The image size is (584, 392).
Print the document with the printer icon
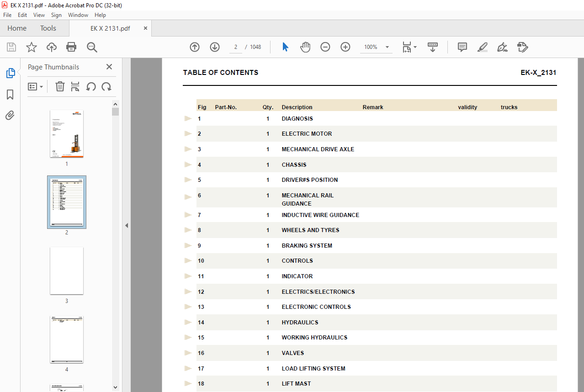(71, 47)
